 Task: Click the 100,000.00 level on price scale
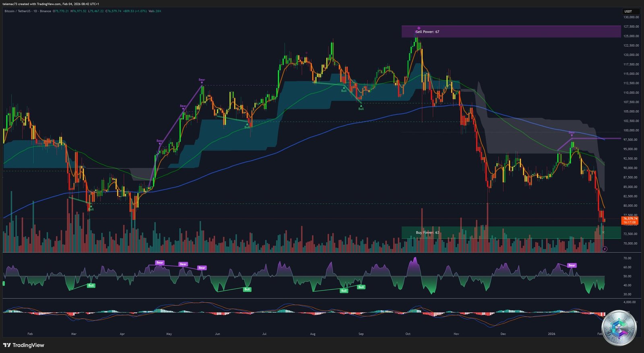tap(631, 130)
